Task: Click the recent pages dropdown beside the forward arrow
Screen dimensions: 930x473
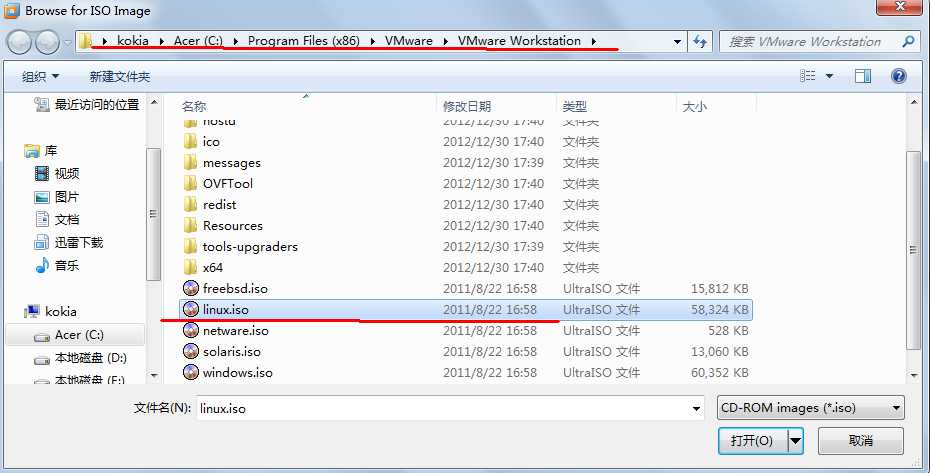Action: [x=68, y=42]
